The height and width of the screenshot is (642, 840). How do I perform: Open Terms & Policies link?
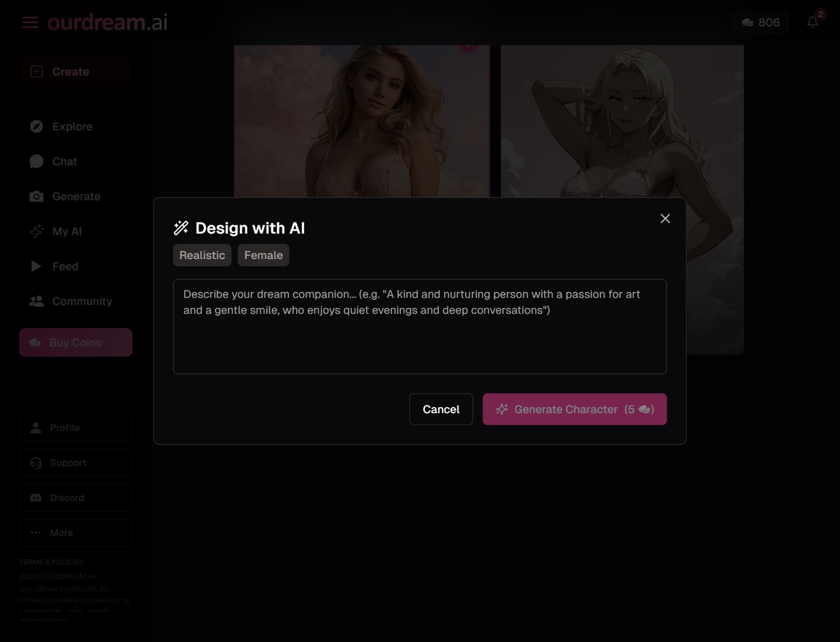click(x=51, y=562)
